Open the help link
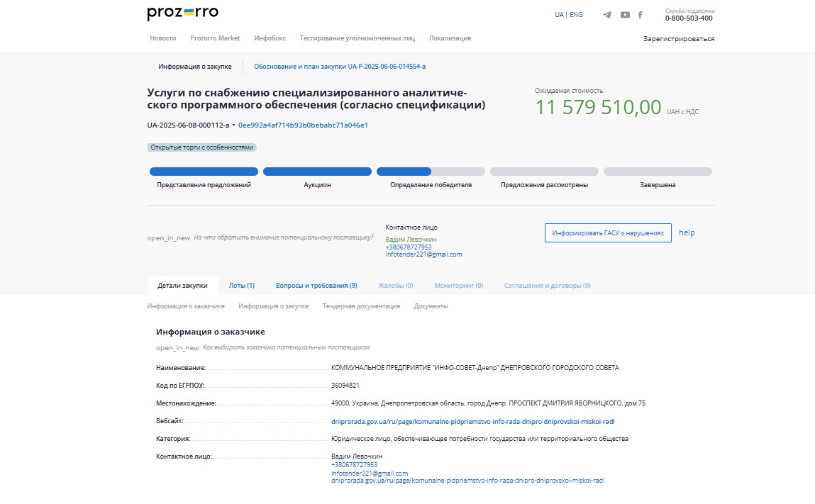Viewport: 815px width, 504px height. 687,233
